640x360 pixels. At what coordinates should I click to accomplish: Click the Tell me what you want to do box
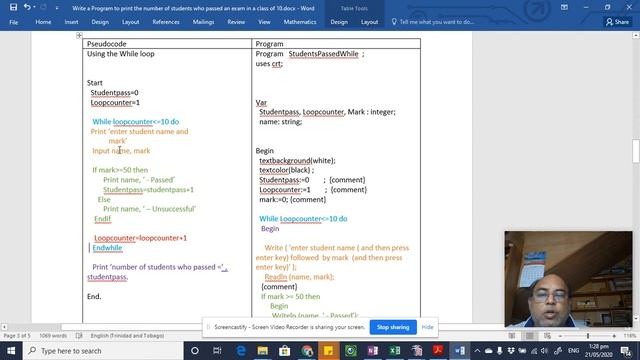(433, 22)
